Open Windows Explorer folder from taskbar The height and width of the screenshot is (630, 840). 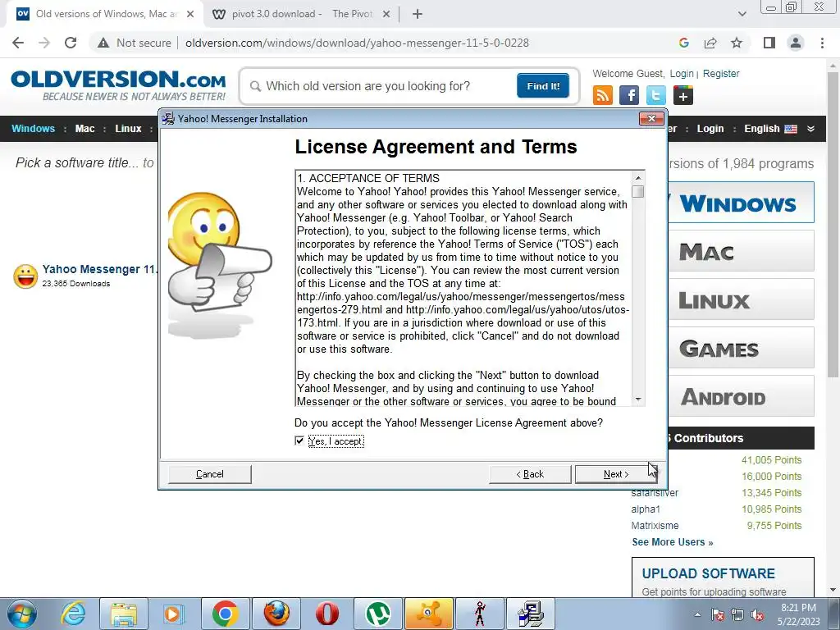(x=124, y=614)
